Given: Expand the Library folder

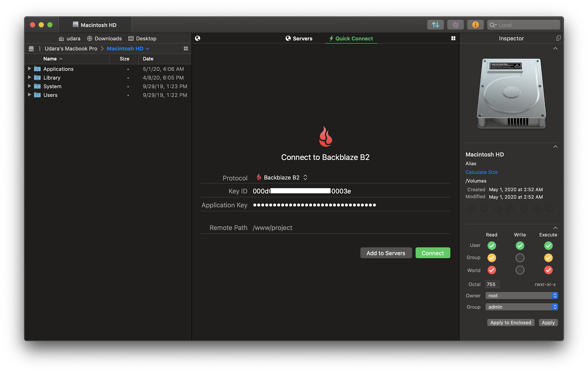Looking at the screenshot, I should click(29, 77).
